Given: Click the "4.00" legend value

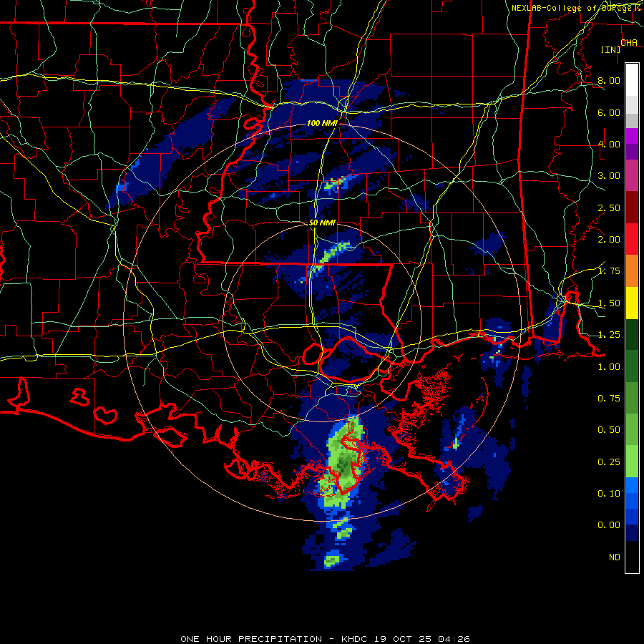Looking at the screenshot, I should pos(609,144).
